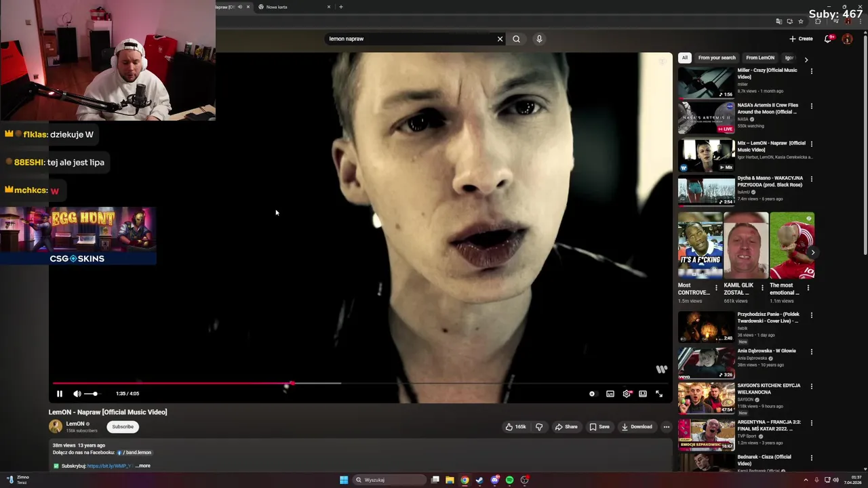Open YouTube notifications via the bell icon

(828, 39)
